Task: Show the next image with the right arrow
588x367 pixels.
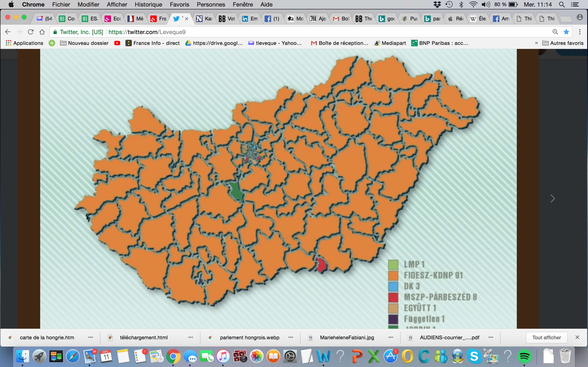Action: point(552,199)
